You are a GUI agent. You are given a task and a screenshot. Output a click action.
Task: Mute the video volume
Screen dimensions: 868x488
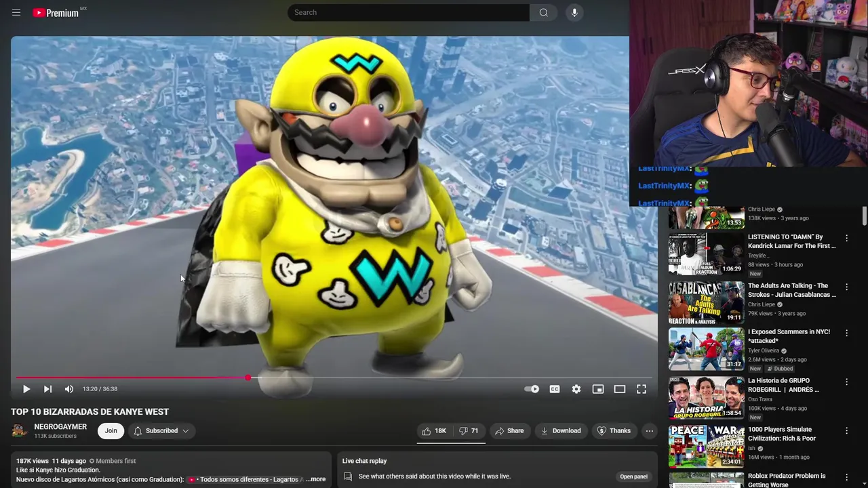tap(68, 389)
